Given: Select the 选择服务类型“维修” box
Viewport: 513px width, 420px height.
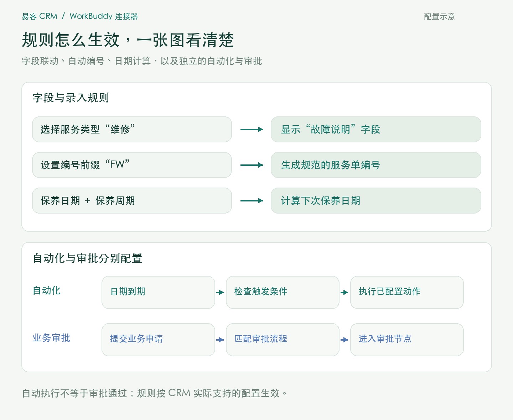Looking at the screenshot, I should click(x=132, y=129).
